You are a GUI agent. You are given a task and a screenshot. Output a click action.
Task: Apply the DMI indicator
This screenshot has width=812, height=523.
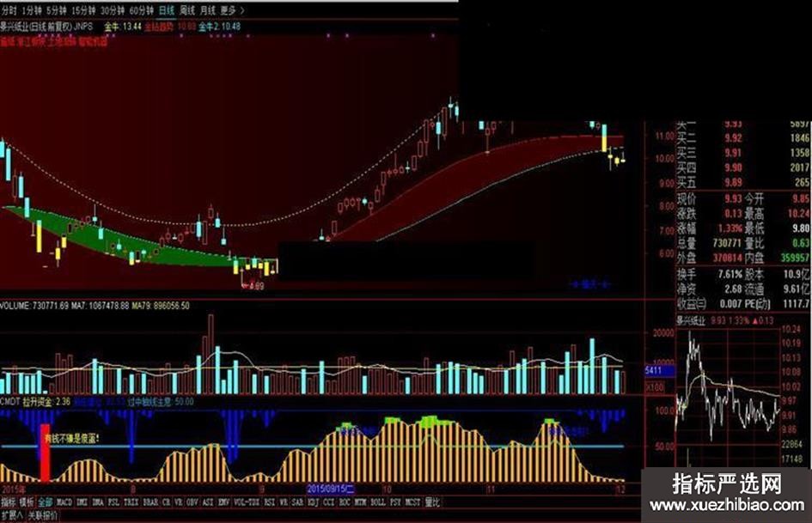click(82, 502)
